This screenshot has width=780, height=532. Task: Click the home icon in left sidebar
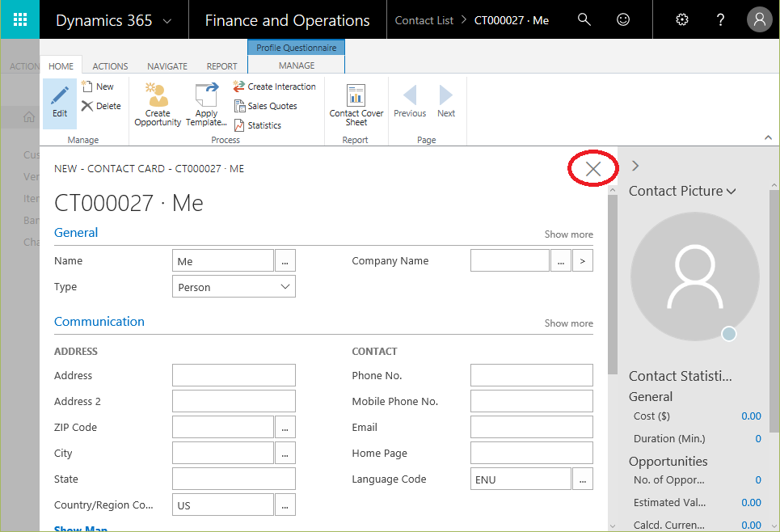tap(29, 117)
